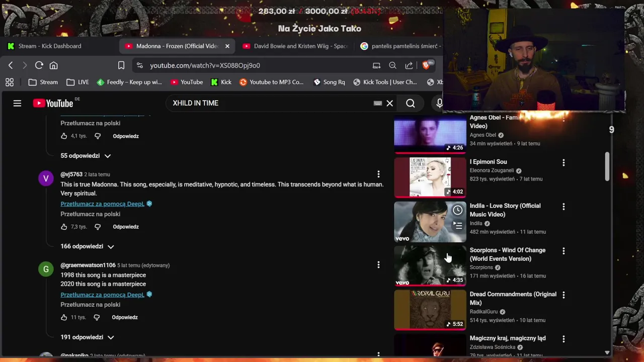Open @graemewatson1106 channel via G avatar
The height and width of the screenshot is (362, 644).
click(46, 269)
